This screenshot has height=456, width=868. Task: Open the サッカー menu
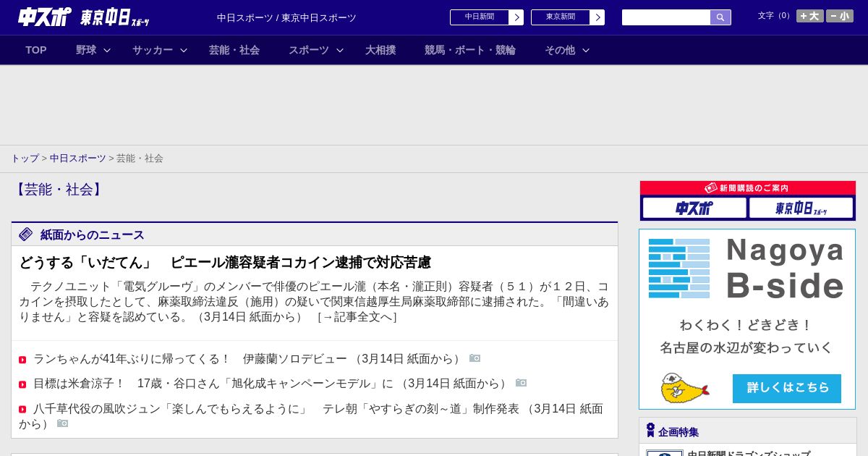pos(153,50)
